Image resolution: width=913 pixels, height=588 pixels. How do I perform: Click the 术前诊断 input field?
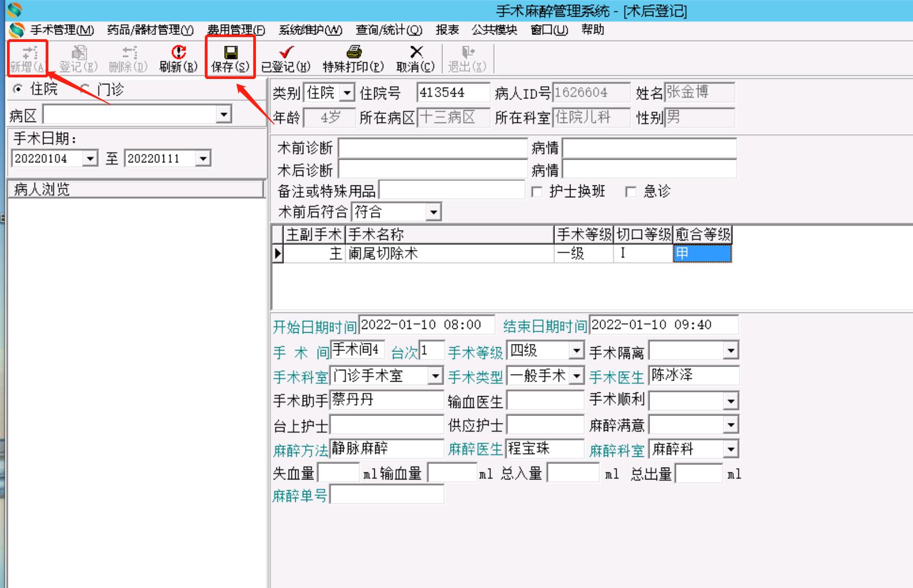433,148
